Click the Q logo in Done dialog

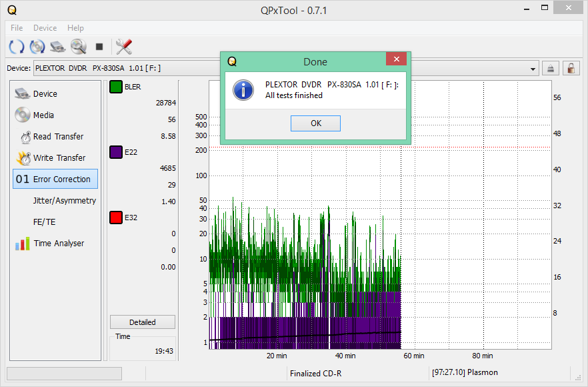tap(232, 61)
